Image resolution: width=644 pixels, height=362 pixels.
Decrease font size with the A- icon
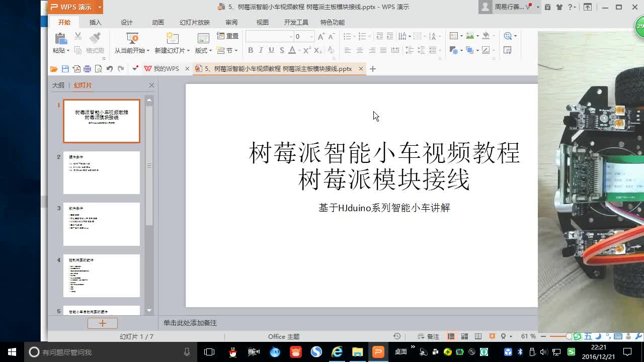coord(331,36)
